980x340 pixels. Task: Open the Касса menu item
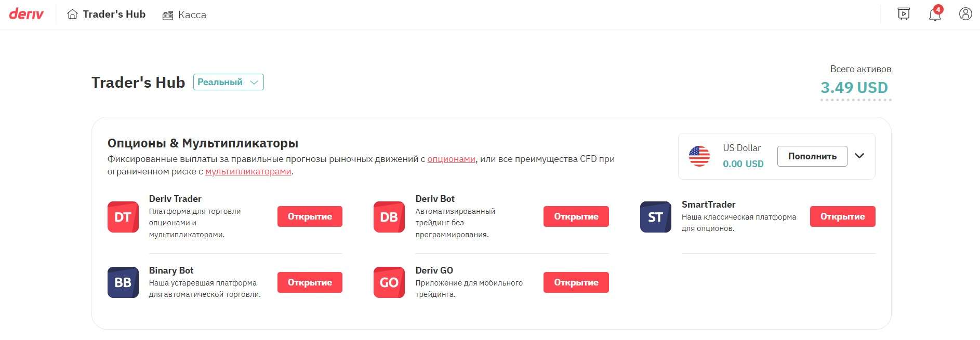pyautogui.click(x=184, y=15)
